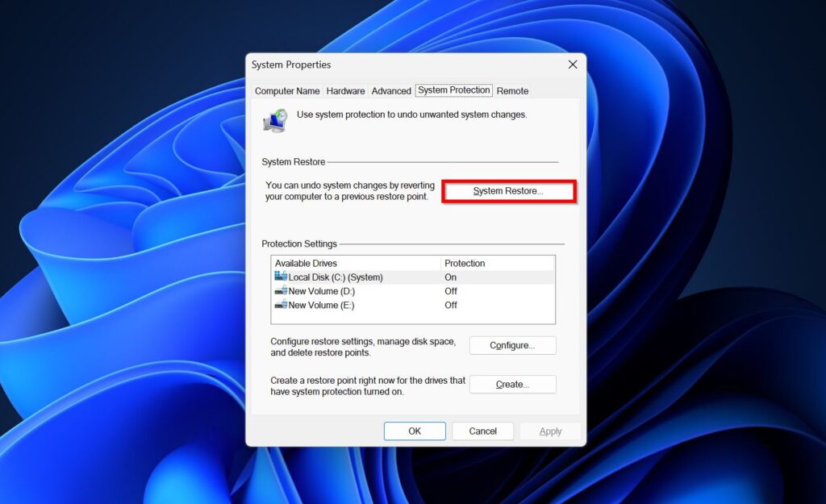This screenshot has height=504, width=826.
Task: Switch to the Hardware tab
Action: [x=345, y=90]
